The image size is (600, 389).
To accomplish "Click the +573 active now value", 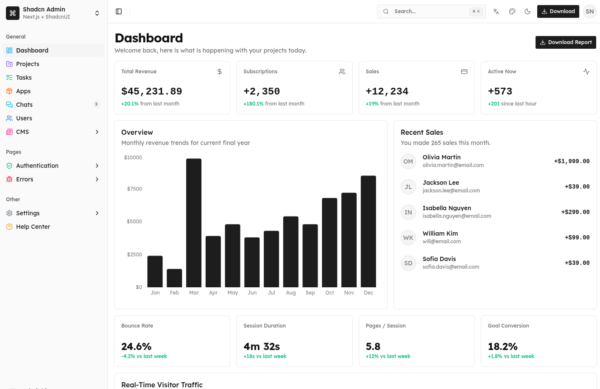I will pyautogui.click(x=500, y=91).
